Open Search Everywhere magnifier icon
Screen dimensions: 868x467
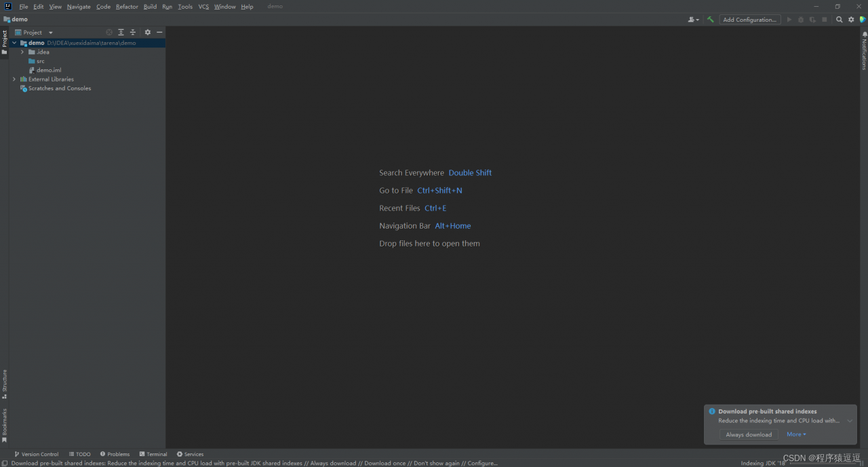click(839, 20)
